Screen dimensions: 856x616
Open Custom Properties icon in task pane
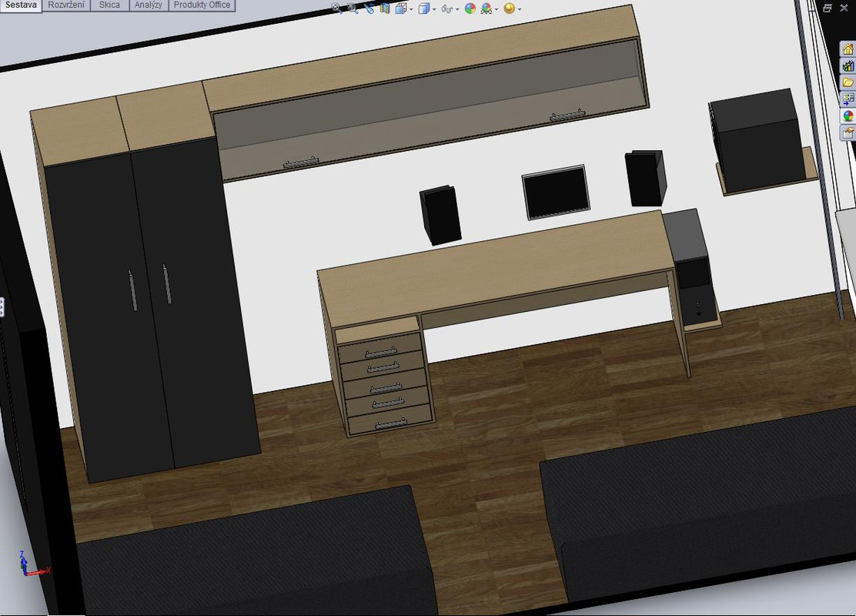point(848,132)
